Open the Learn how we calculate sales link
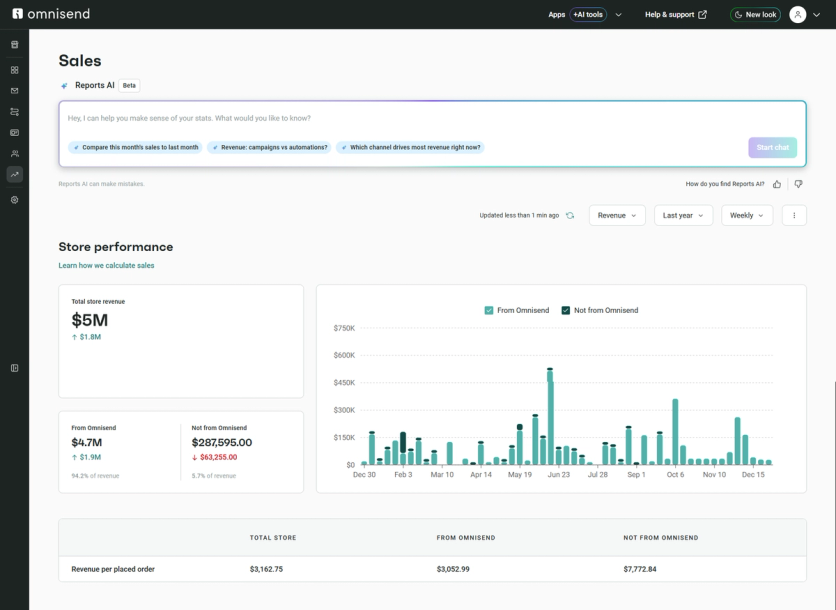This screenshot has height=610, width=836. click(x=106, y=265)
